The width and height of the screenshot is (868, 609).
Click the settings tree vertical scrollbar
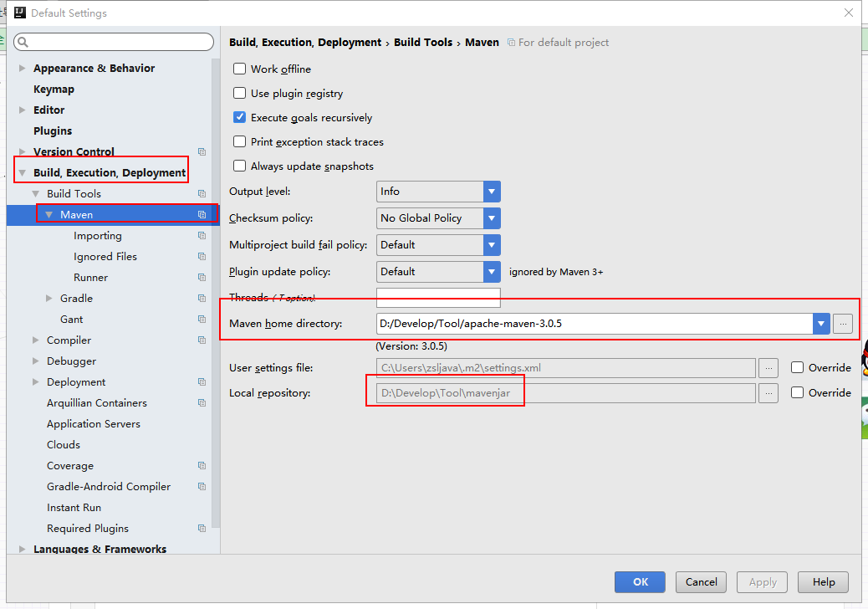(216, 294)
